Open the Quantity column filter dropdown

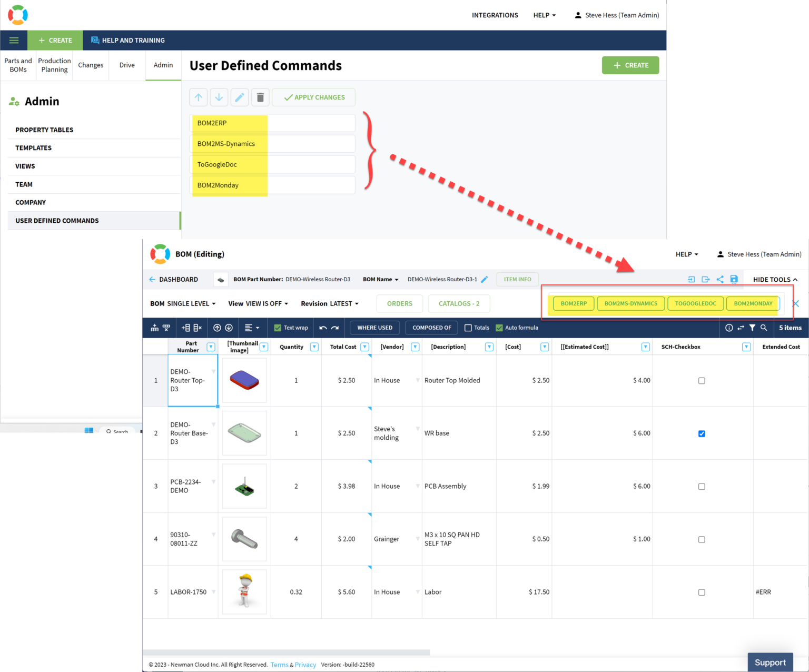[x=314, y=347]
